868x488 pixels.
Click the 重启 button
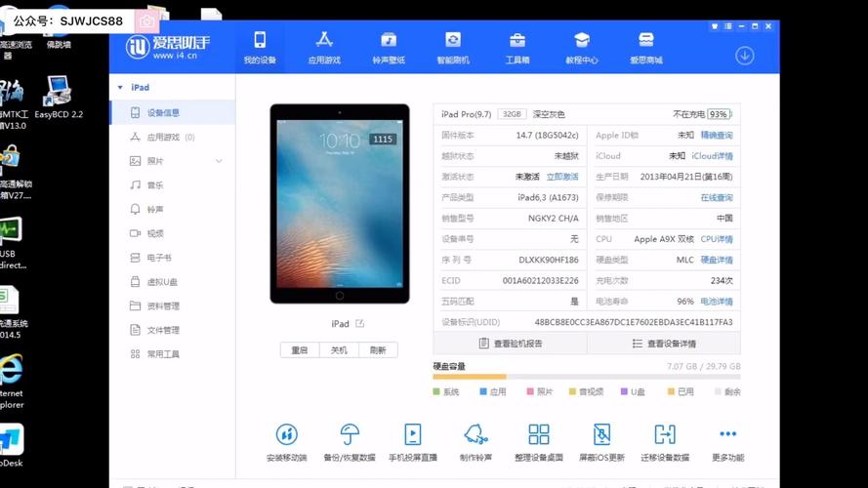[300, 350]
